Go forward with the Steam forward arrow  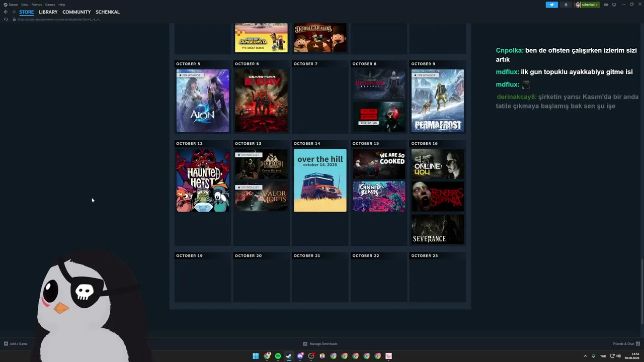click(x=14, y=12)
